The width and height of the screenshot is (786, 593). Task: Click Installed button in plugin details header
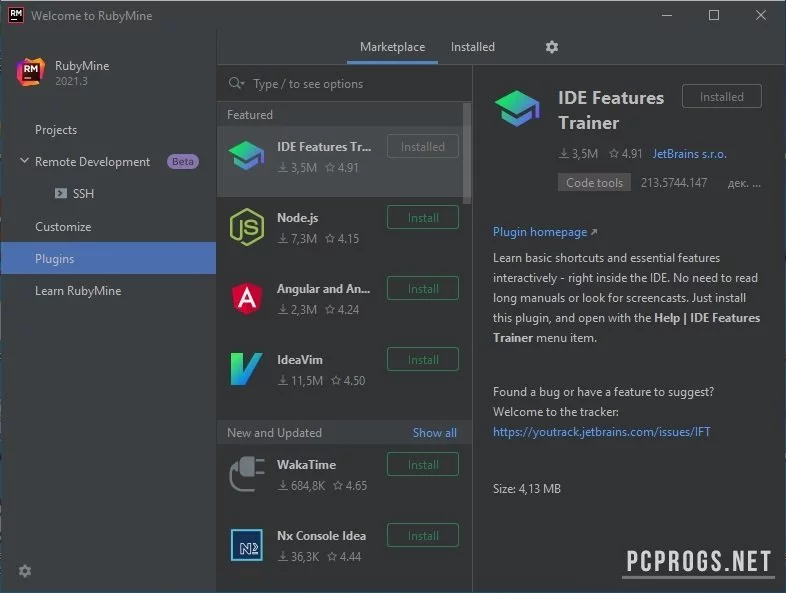point(721,96)
